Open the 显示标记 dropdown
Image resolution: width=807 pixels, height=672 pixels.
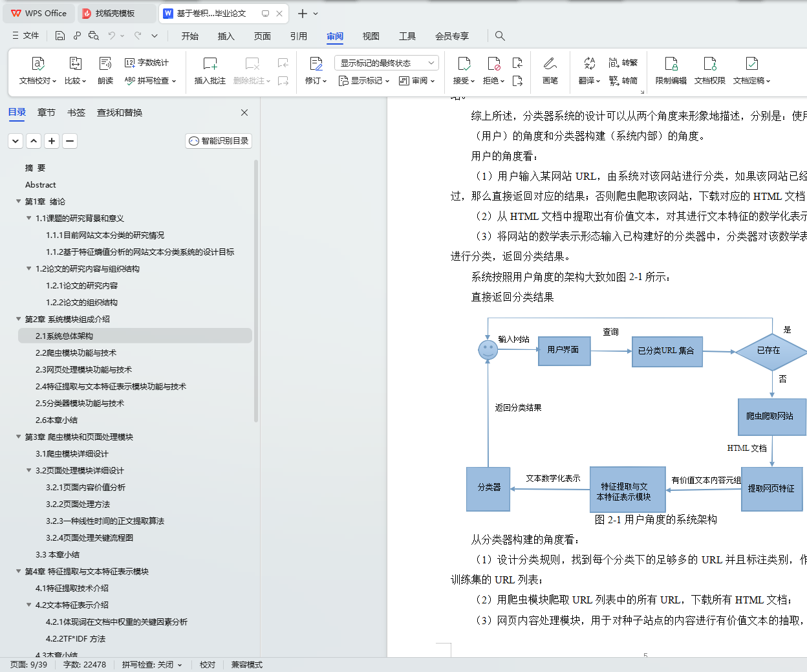pyautogui.click(x=364, y=81)
